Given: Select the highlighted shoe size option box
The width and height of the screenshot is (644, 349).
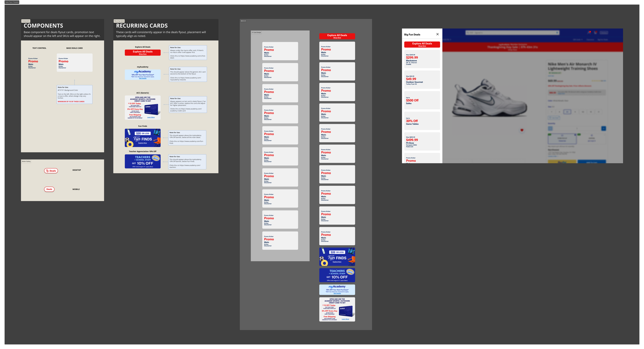Looking at the screenshot, I should [x=567, y=112].
